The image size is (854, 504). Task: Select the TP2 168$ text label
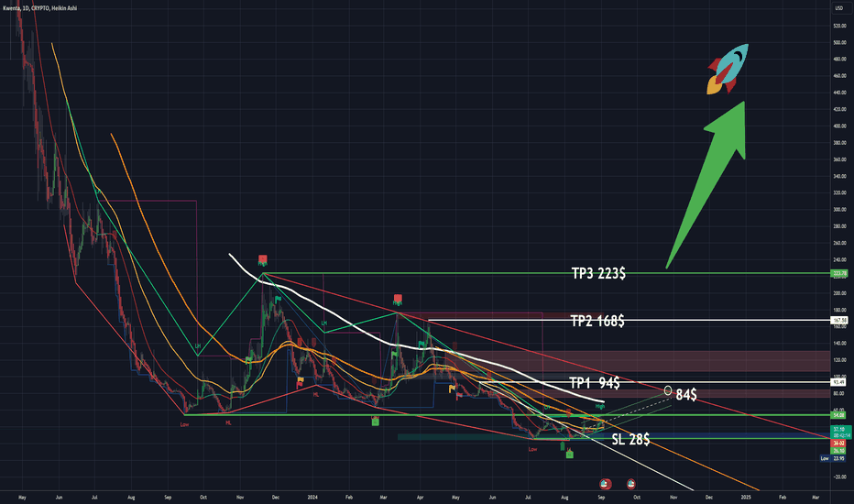point(597,321)
